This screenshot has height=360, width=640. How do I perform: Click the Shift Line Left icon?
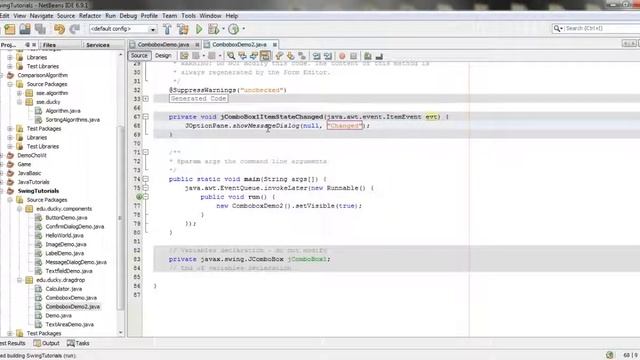[316, 56]
